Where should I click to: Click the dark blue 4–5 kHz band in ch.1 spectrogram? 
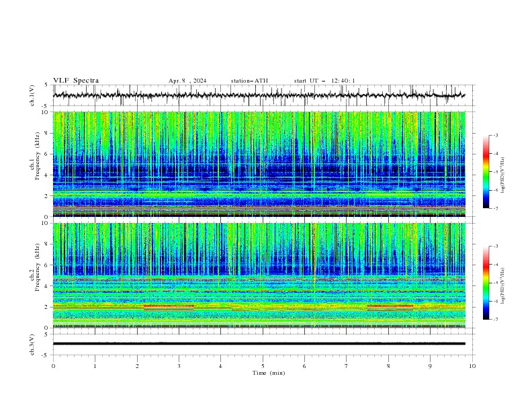pos(259,169)
